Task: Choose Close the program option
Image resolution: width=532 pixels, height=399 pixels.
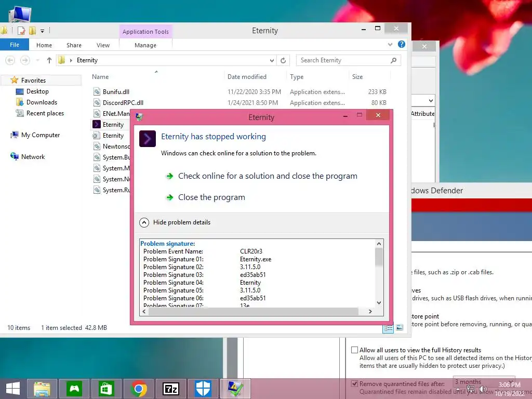Action: coord(211,197)
